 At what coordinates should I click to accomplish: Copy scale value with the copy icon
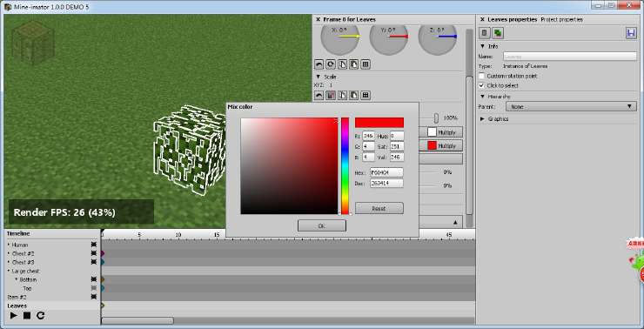[x=342, y=96]
